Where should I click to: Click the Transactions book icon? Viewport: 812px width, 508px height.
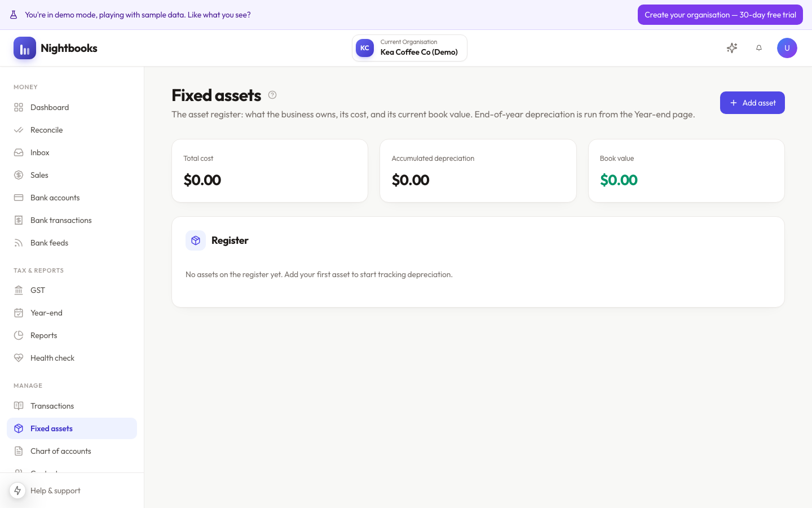pyautogui.click(x=19, y=406)
